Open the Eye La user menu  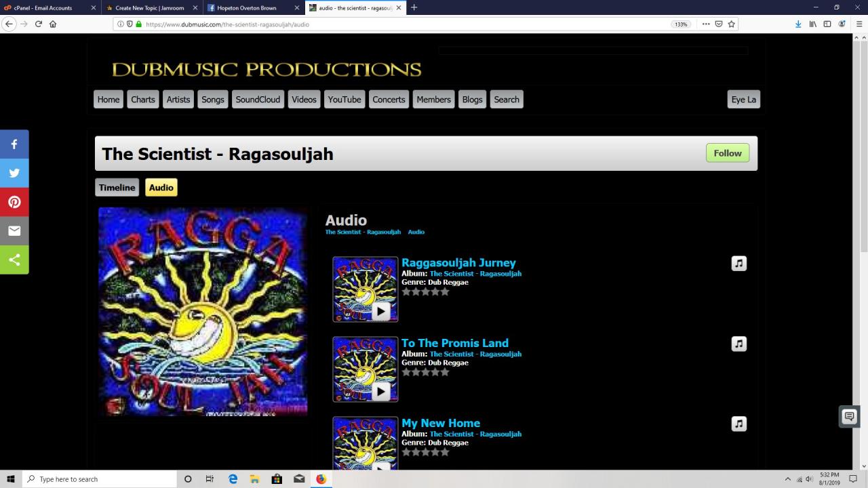click(x=743, y=100)
